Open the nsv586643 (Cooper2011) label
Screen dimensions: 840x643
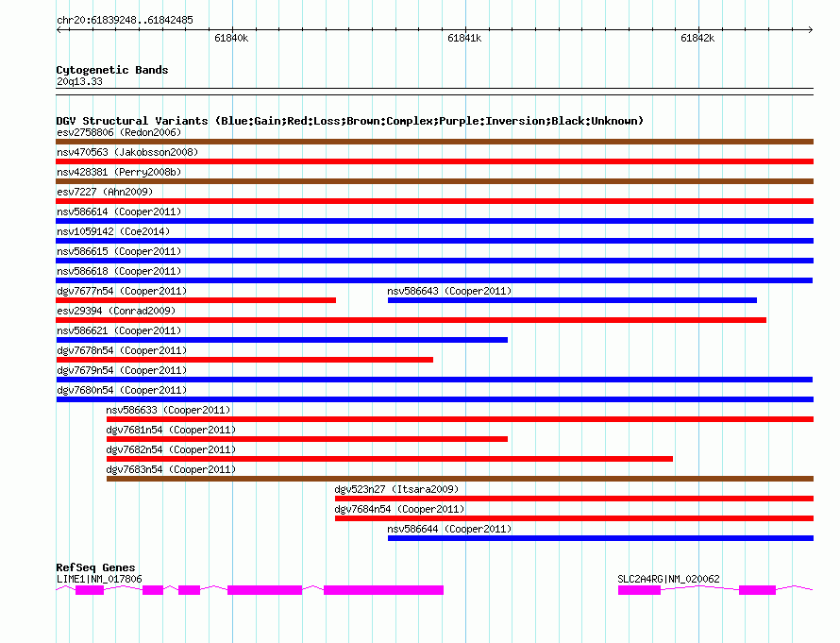pyautogui.click(x=449, y=291)
